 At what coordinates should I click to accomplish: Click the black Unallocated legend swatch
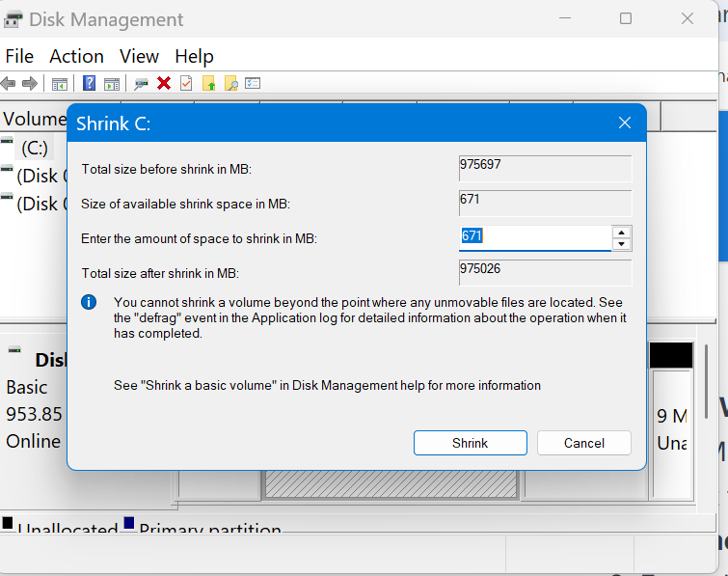coord(8,523)
